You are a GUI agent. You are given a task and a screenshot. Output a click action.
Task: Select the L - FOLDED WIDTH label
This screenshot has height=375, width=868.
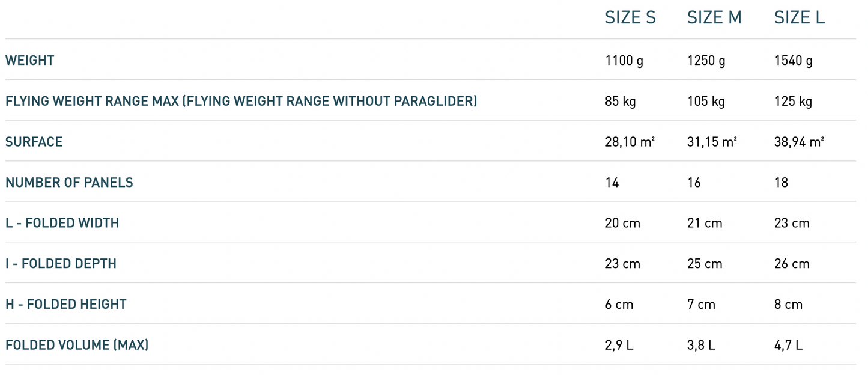pos(62,223)
